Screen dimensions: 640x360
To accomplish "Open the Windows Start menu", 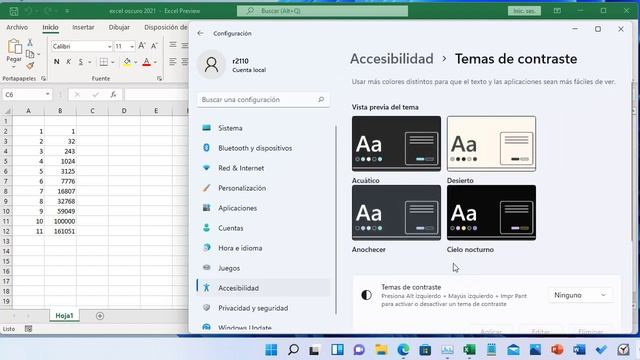I will point(271,350).
